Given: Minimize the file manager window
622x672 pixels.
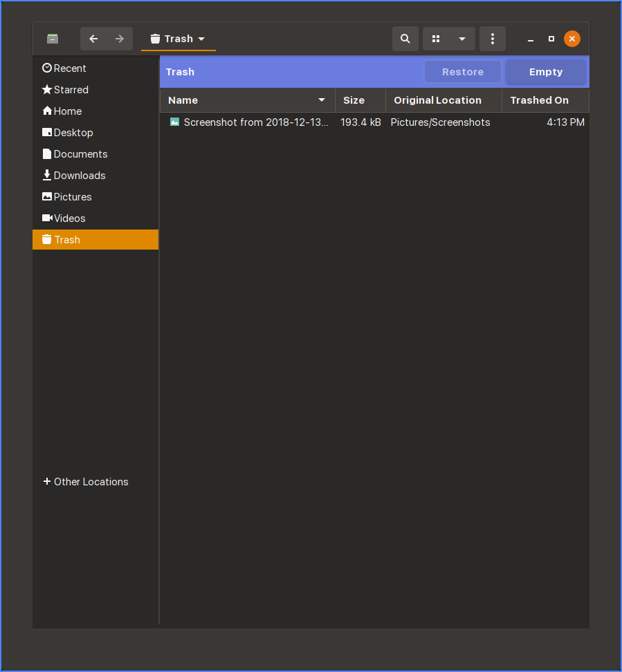Looking at the screenshot, I should pyautogui.click(x=531, y=39).
